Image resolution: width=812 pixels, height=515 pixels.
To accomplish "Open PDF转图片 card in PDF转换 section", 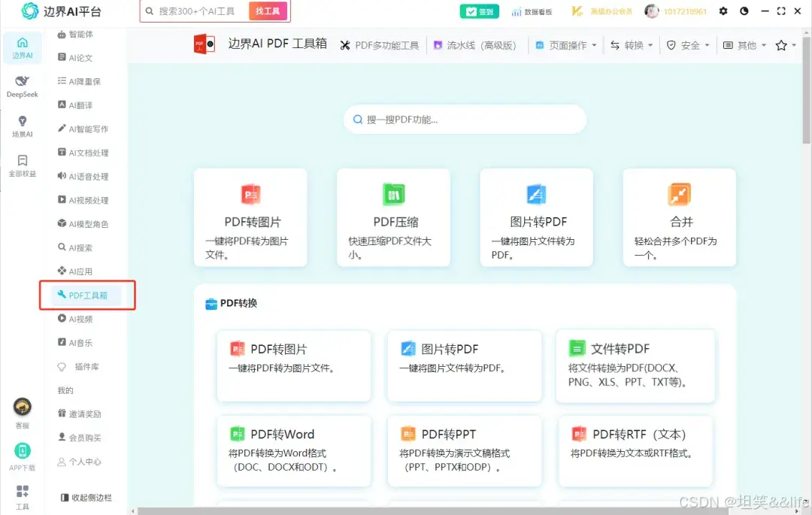I will click(x=294, y=366).
